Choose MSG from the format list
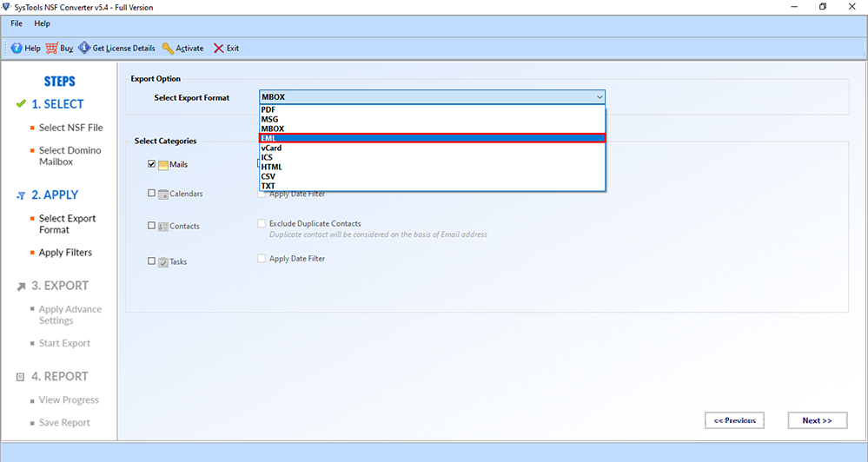This screenshot has height=462, width=868. [433, 119]
